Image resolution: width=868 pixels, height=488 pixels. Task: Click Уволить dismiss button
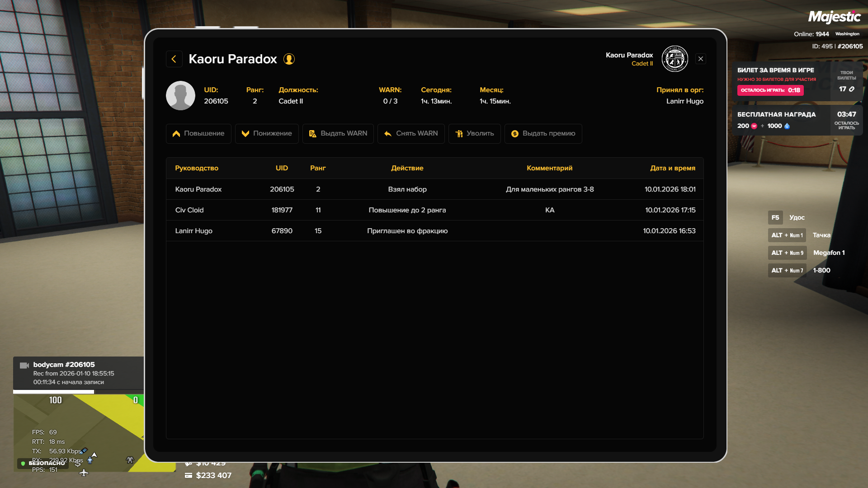pos(474,134)
